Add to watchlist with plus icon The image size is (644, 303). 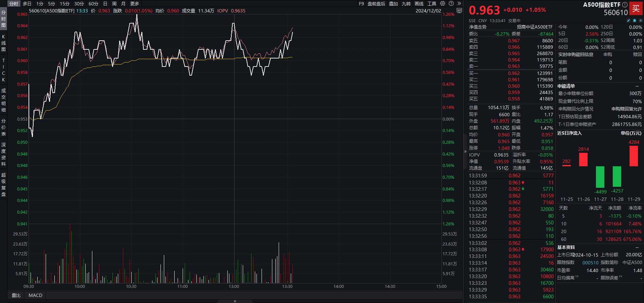(640, 20)
